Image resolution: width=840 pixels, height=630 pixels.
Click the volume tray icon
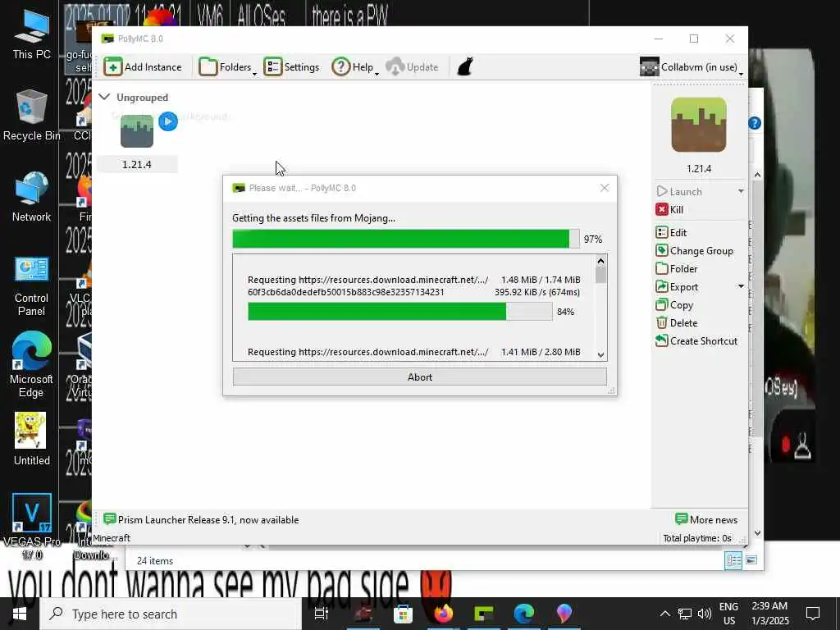pos(705,614)
